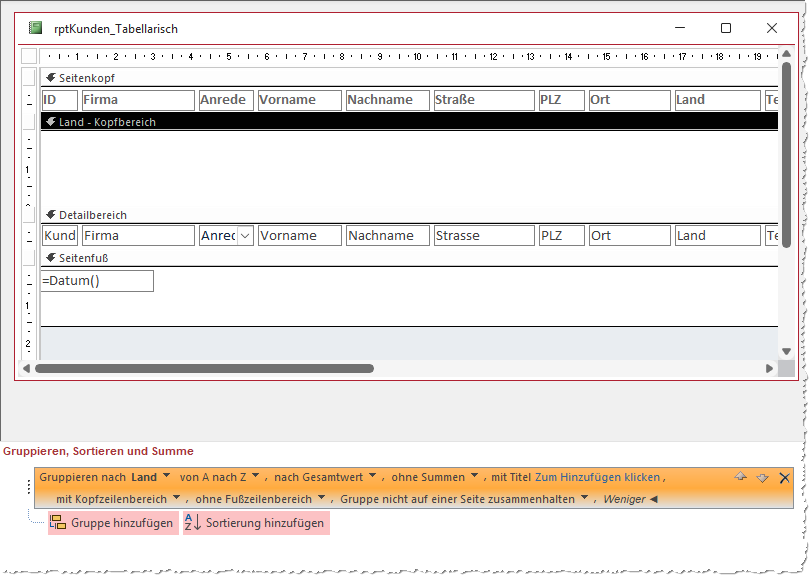Image resolution: width=812 pixels, height=580 pixels.
Task: Click the horizontal scrollbar right arrow
Action: [770, 368]
